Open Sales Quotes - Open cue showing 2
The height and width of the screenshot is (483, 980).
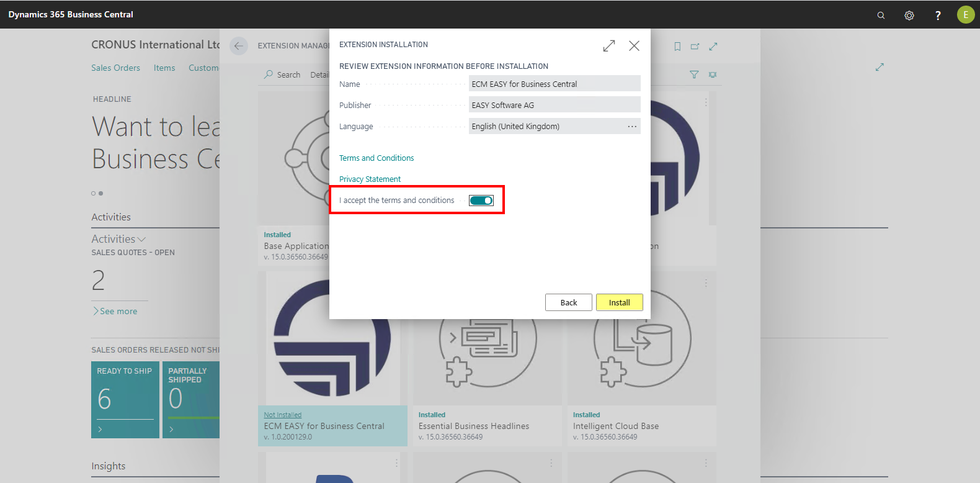99,280
